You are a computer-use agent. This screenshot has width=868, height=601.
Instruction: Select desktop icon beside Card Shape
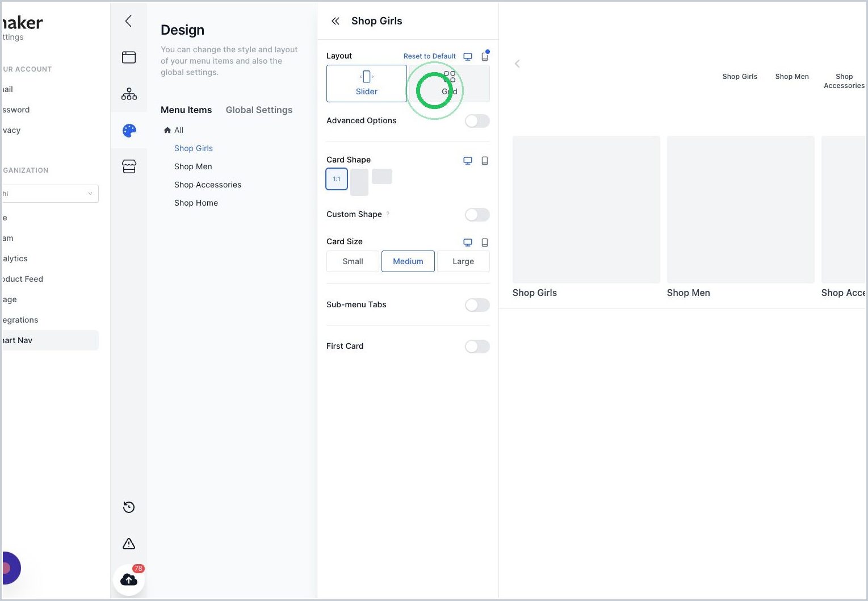[x=468, y=161]
